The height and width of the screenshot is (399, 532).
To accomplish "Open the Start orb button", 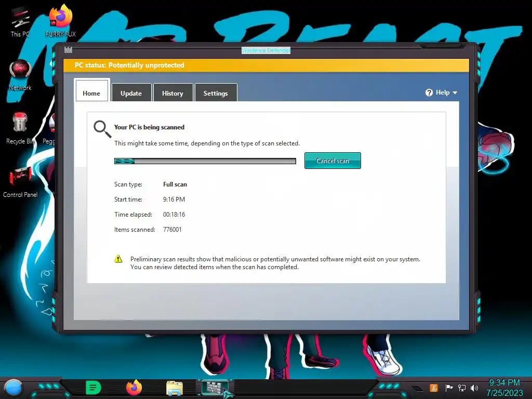I will coord(14,388).
